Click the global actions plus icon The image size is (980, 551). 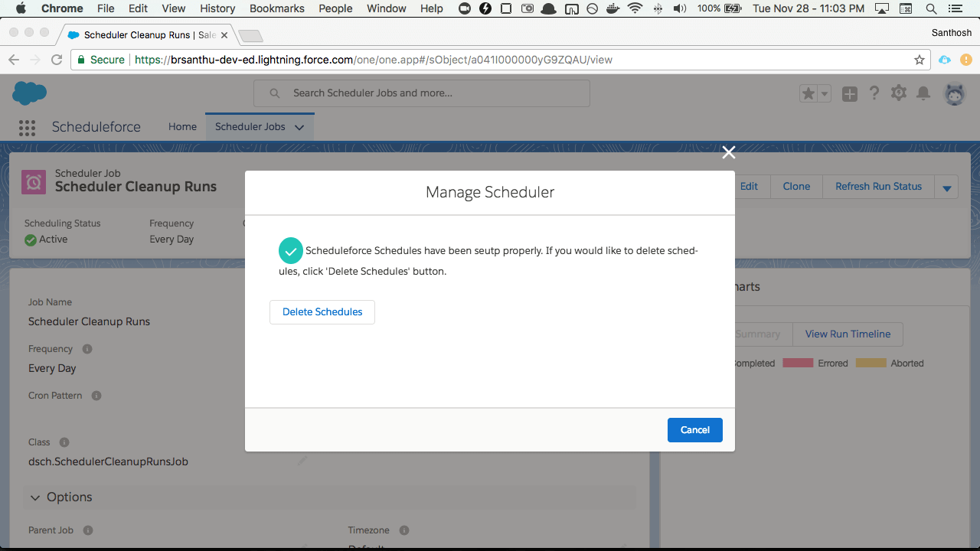[x=849, y=93]
